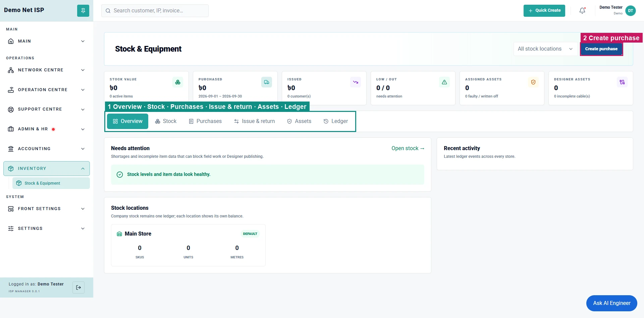Image resolution: width=644 pixels, height=318 pixels.
Task: Switch to the Stock tab
Action: 166,121
